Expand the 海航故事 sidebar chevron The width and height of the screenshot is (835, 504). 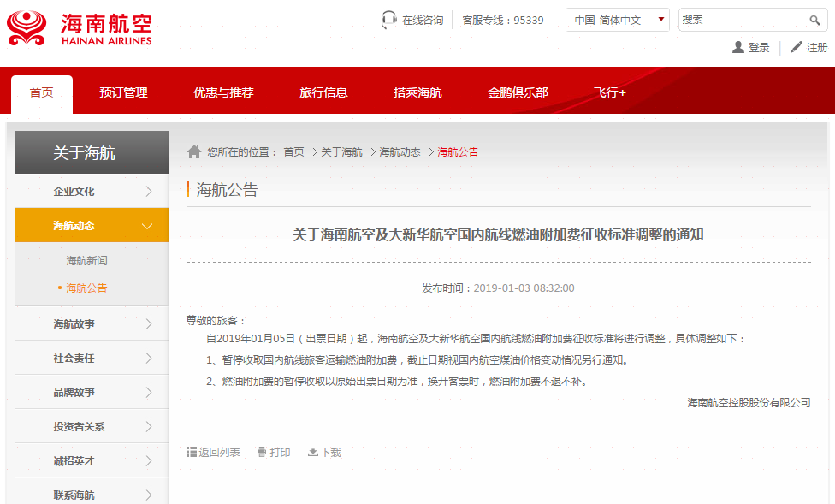(x=149, y=324)
